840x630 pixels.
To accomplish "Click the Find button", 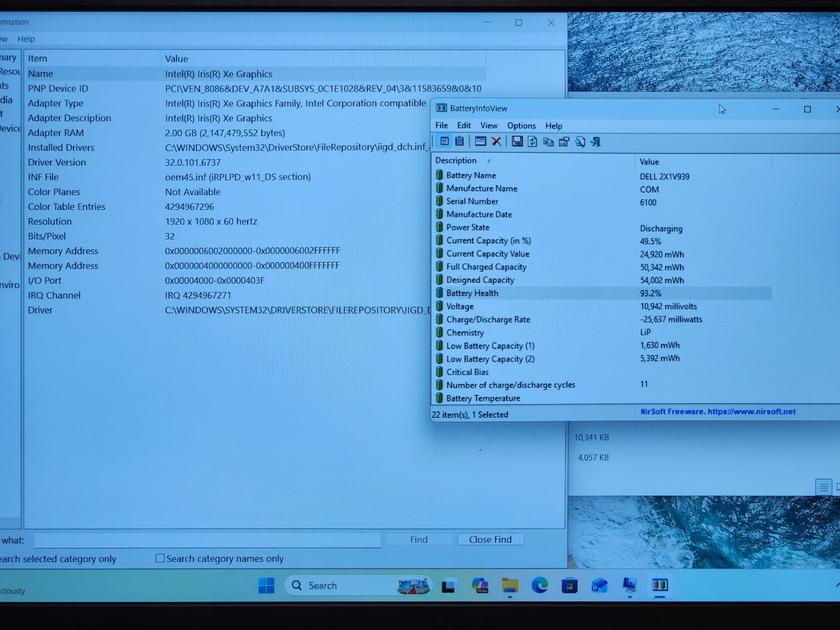I will 419,539.
